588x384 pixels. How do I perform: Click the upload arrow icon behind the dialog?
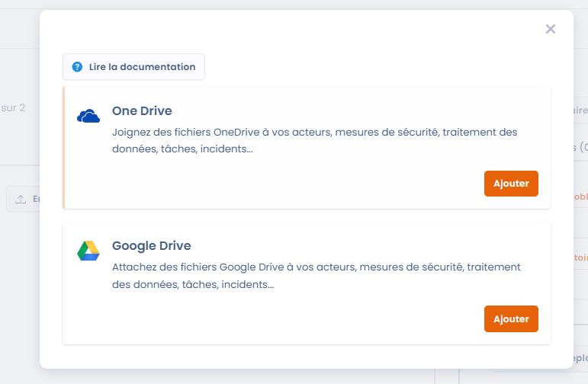pos(21,199)
